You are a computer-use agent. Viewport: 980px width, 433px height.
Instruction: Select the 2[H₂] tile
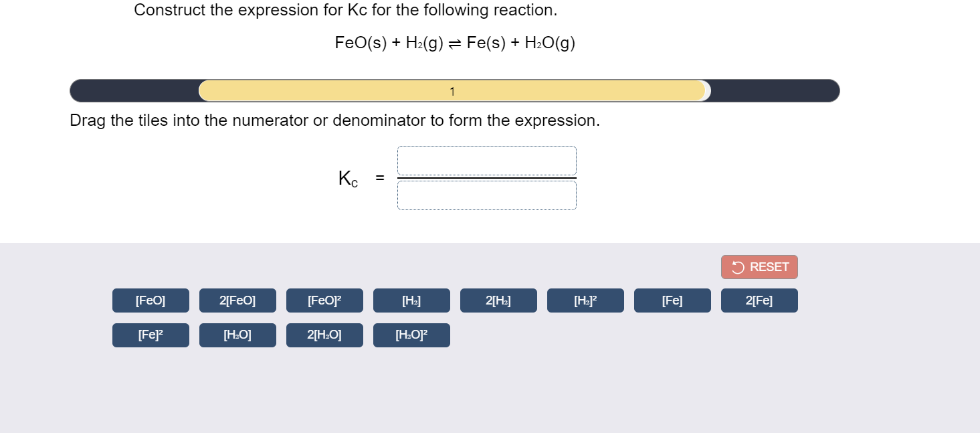(498, 300)
